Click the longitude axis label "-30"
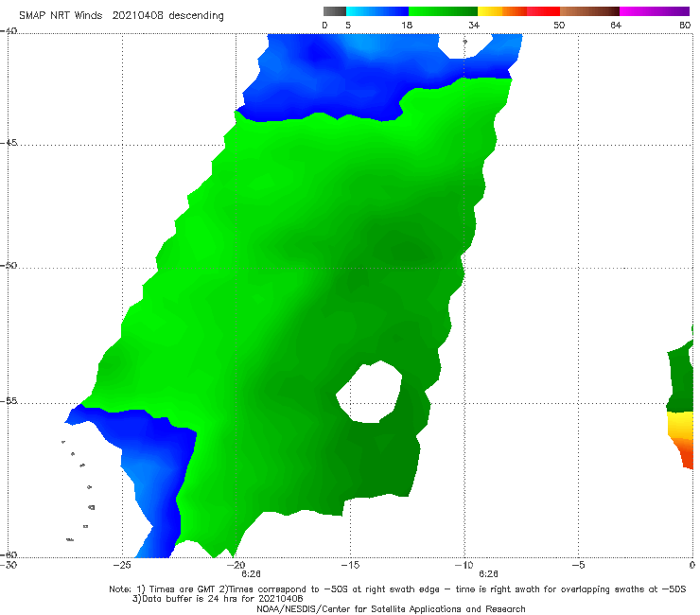Image resolution: width=700 pixels, height=615 pixels. pyautogui.click(x=9, y=565)
